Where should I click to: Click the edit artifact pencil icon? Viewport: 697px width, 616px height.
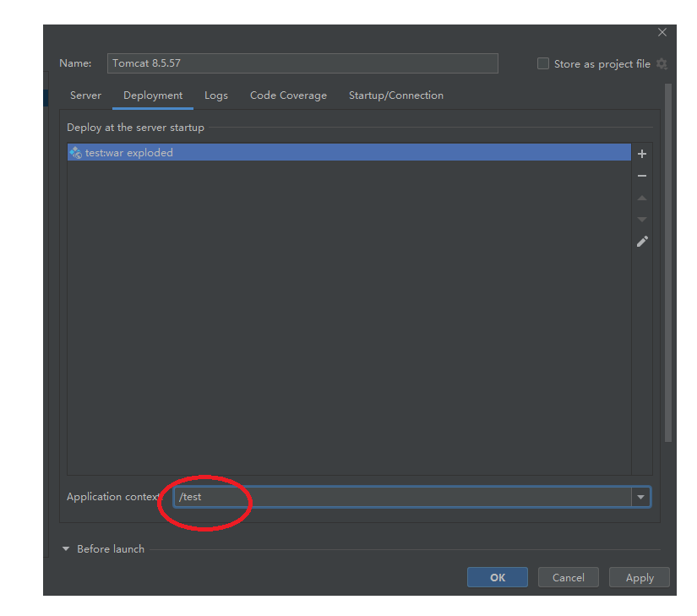click(x=642, y=242)
